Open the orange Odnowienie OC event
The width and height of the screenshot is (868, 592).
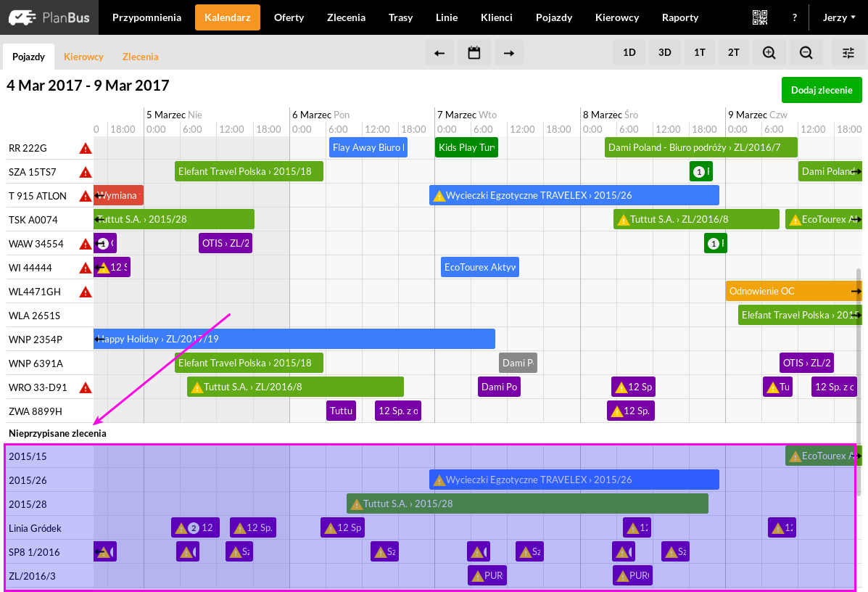coord(793,291)
